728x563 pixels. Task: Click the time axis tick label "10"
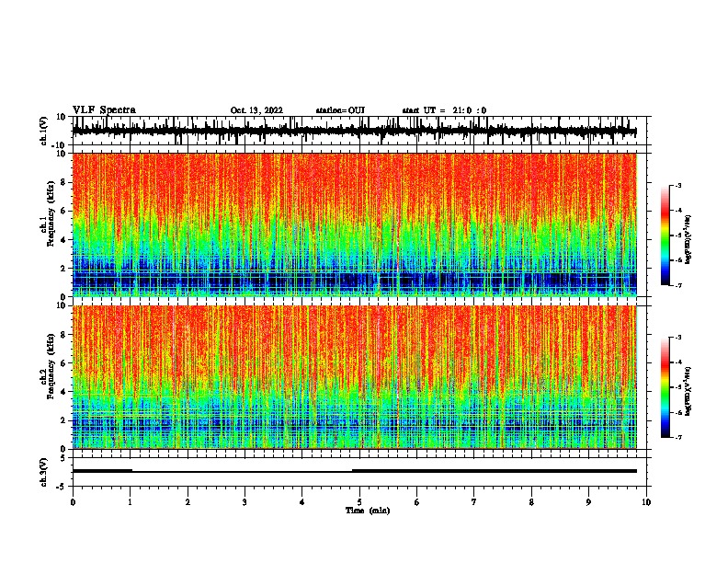click(x=646, y=502)
